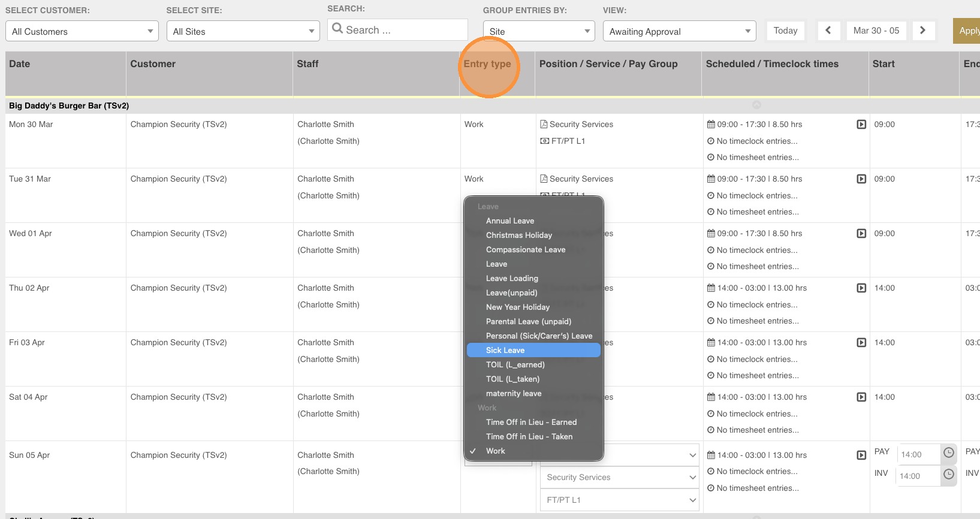Click the Today button
The image size is (980, 519).
785,31
